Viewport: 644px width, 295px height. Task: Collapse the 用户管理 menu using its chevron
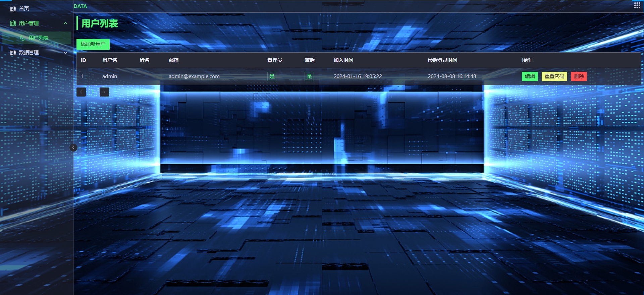pos(65,23)
